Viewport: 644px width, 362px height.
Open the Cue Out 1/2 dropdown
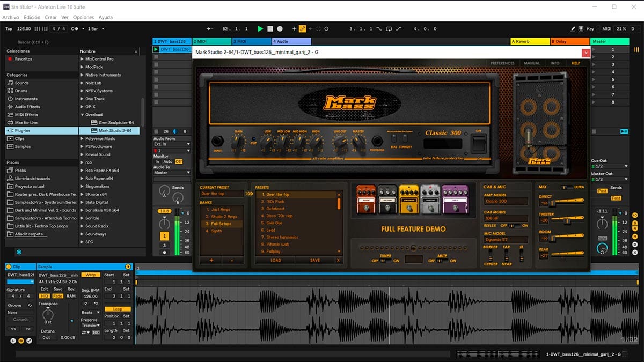click(x=609, y=166)
